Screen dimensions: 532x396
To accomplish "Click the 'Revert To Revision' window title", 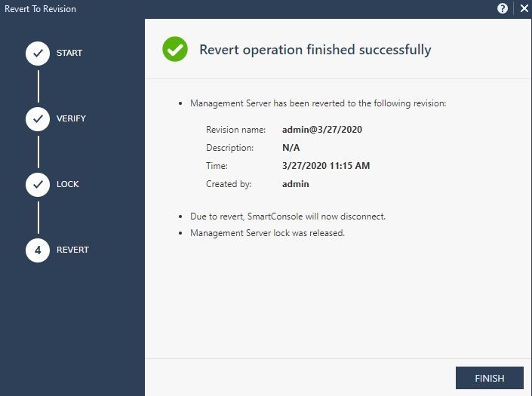I will point(40,9).
